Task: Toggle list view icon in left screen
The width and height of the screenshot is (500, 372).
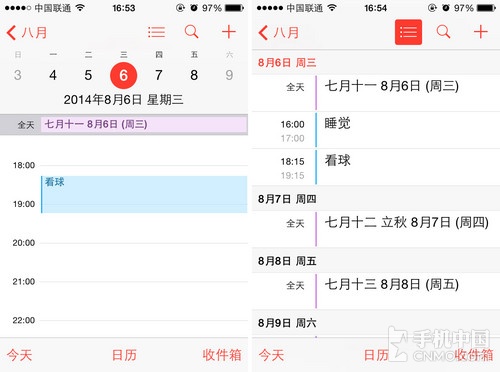Action: pyautogui.click(x=156, y=32)
